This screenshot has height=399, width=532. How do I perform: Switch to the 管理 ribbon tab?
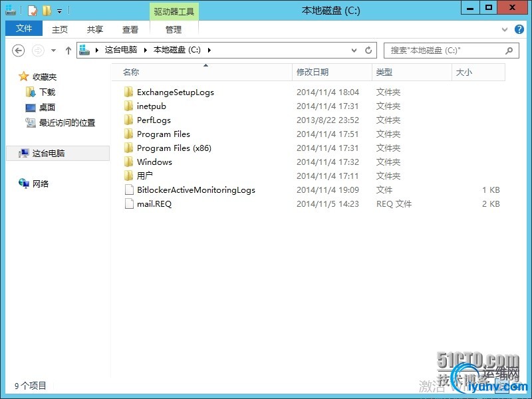pyautogui.click(x=174, y=29)
